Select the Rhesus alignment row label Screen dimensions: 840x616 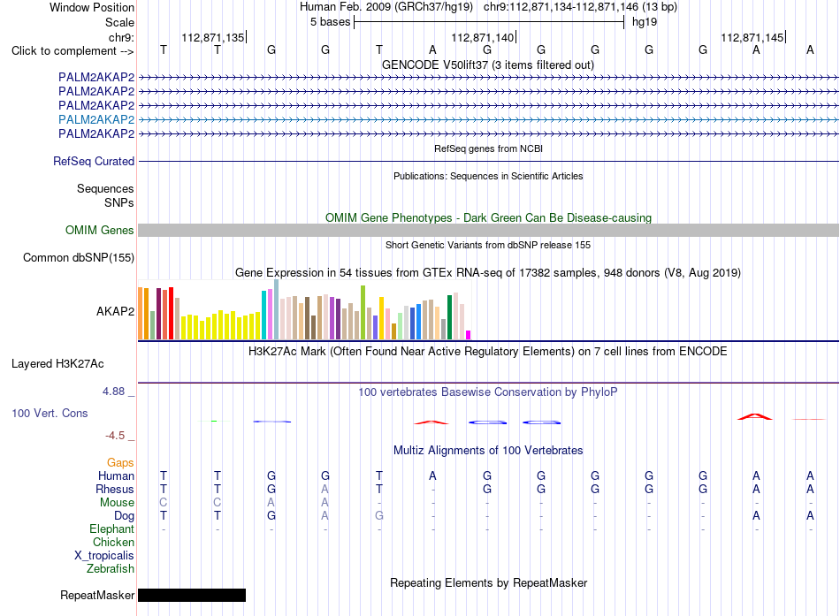pyautogui.click(x=115, y=489)
